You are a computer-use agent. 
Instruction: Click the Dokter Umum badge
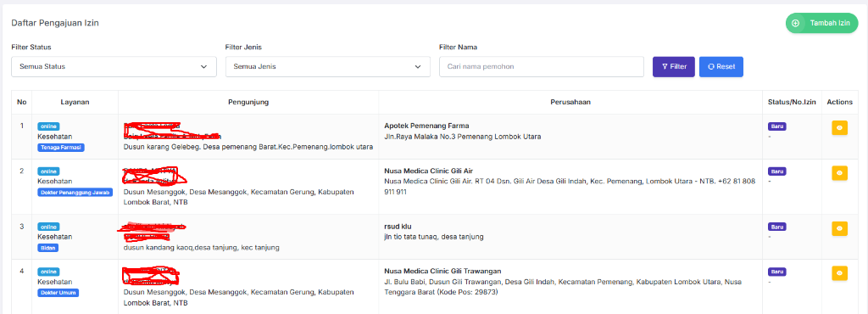tap(58, 293)
